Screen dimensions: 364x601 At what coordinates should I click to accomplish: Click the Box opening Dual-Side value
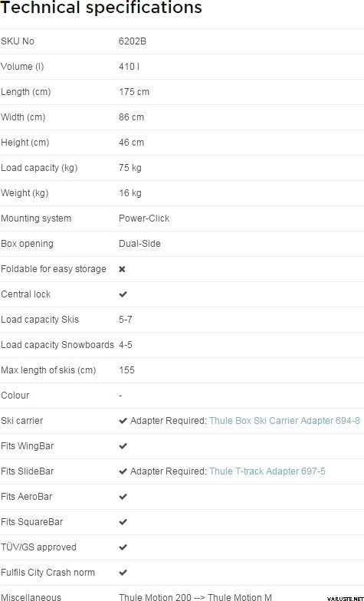click(x=139, y=244)
